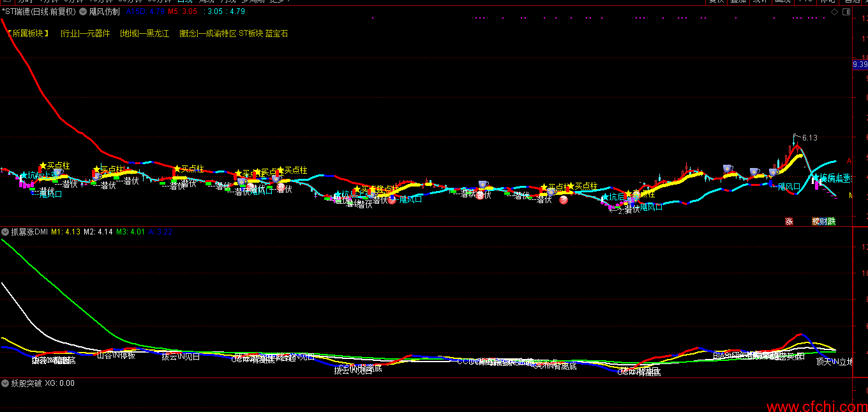The image size is (868, 412).
Task: Open the 妖股突破 indicator dropdown arrow
Action: click(x=5, y=383)
